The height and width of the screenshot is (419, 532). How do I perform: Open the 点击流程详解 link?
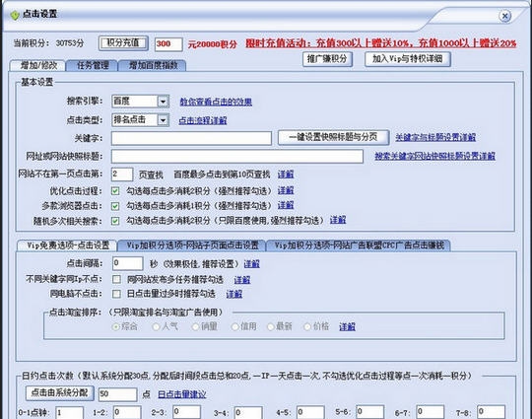203,120
